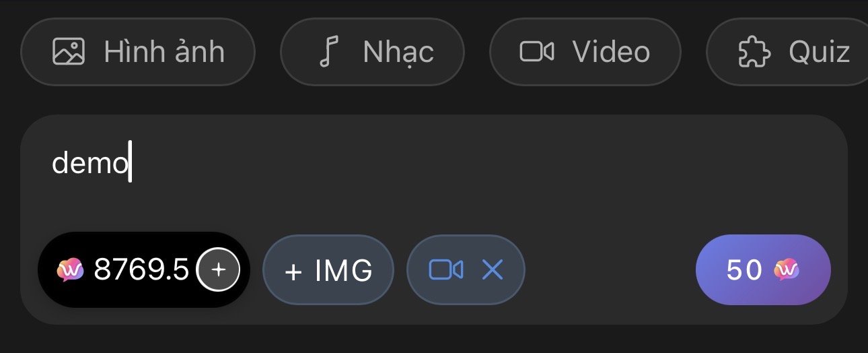Focus the prompt field containing "demo"
The image size is (868, 353).
point(431,182)
